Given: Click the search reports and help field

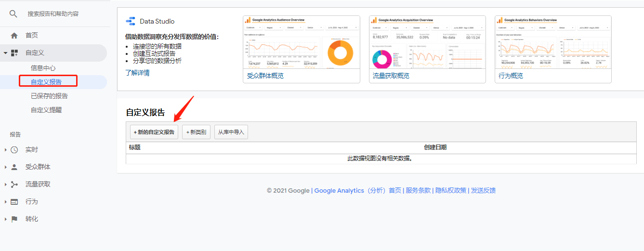Looking at the screenshot, I should pyautogui.click(x=53, y=14).
